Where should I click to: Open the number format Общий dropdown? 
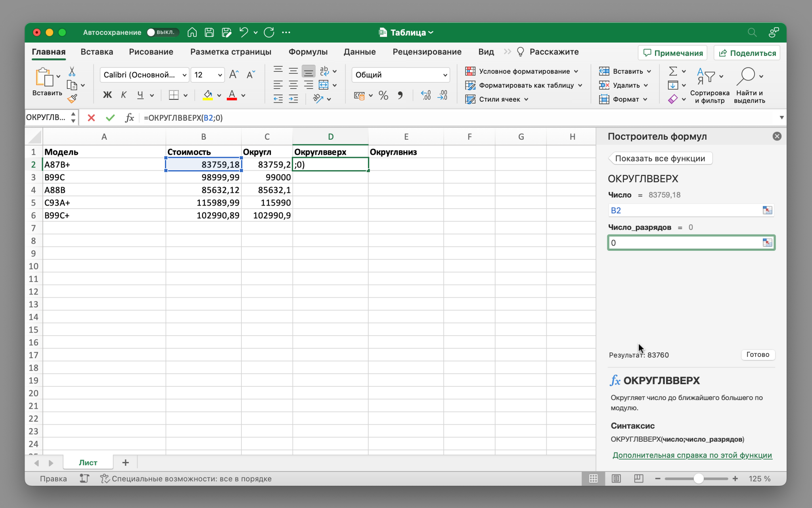coord(445,75)
